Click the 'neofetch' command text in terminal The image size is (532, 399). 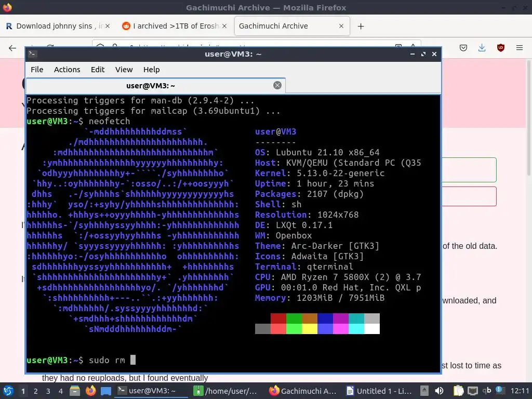click(109, 122)
